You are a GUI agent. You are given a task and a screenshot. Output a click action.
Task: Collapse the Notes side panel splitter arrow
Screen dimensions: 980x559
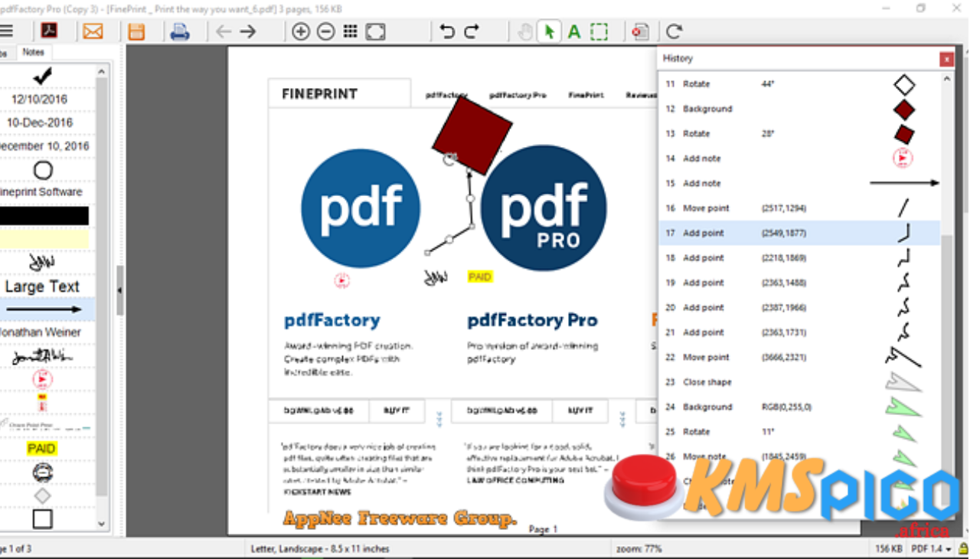click(x=120, y=290)
